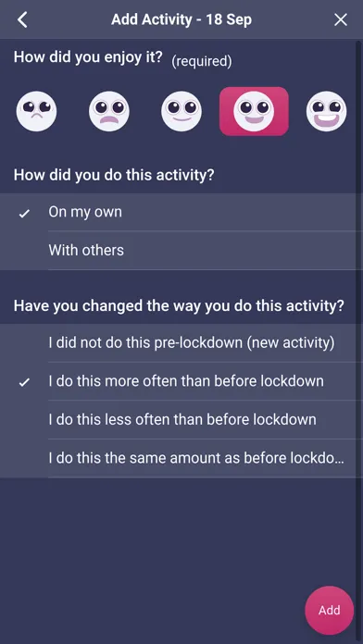Tap the highlighted pink happy face
This screenshot has height=644, width=363.
[x=254, y=111]
